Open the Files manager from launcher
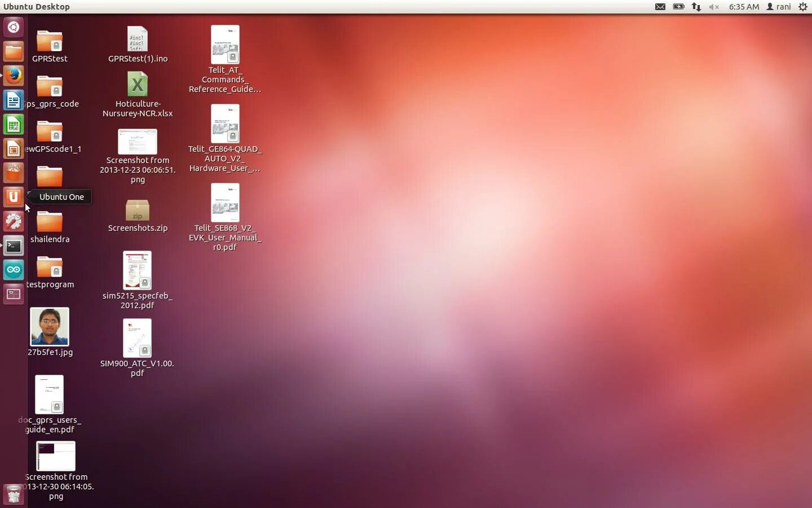The width and height of the screenshot is (812, 508). (x=14, y=51)
